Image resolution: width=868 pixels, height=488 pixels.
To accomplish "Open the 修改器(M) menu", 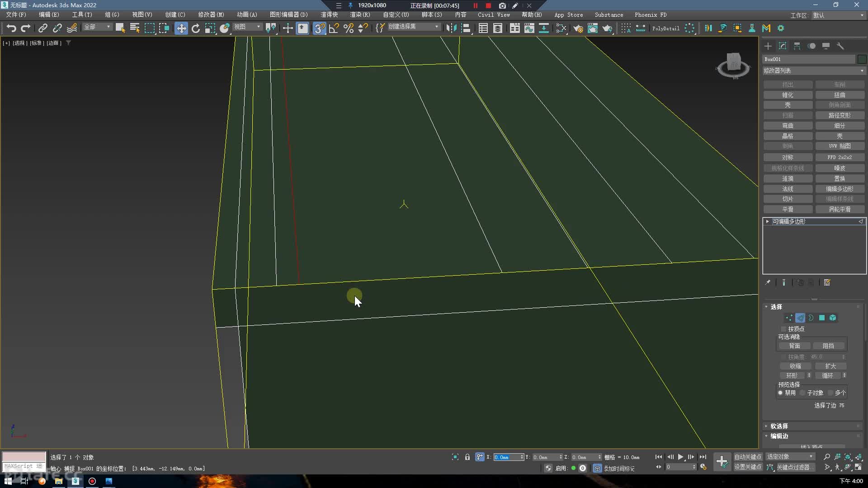I will [211, 15].
